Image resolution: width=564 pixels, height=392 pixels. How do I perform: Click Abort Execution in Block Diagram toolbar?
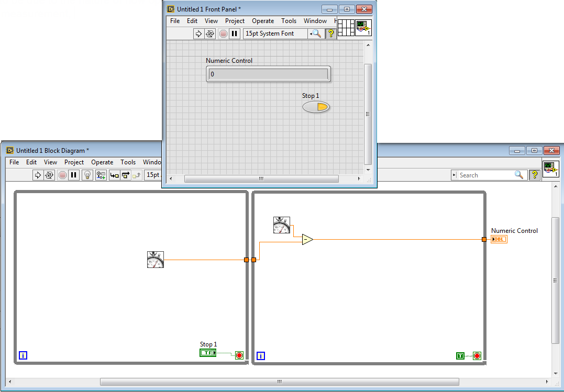coord(63,175)
